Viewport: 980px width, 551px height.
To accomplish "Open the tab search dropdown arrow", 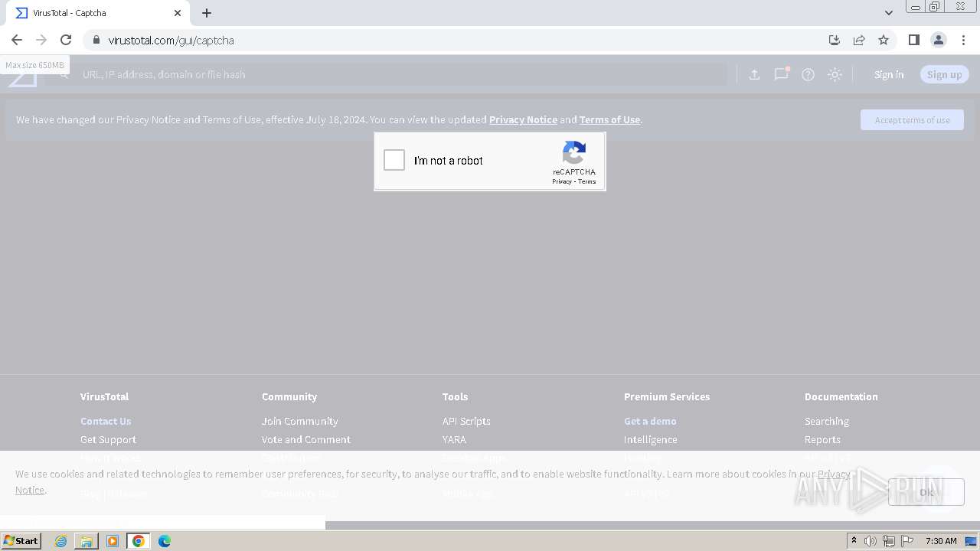I will [888, 13].
